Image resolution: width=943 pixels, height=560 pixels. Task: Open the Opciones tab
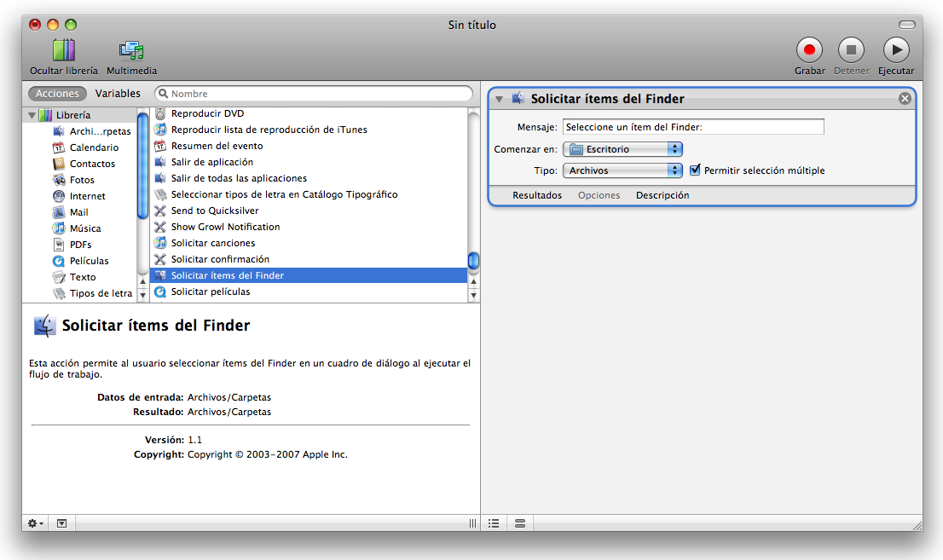click(599, 195)
